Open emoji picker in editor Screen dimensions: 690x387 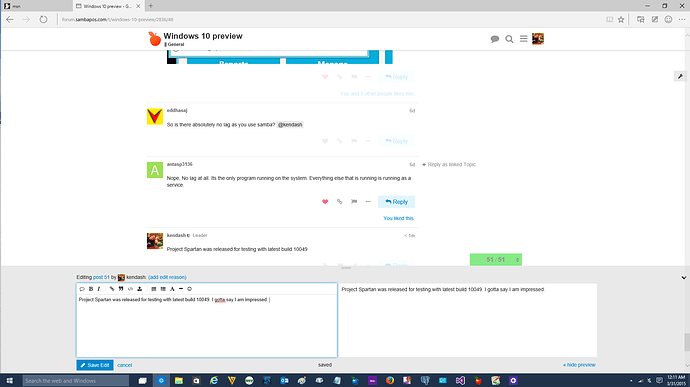pos(190,289)
